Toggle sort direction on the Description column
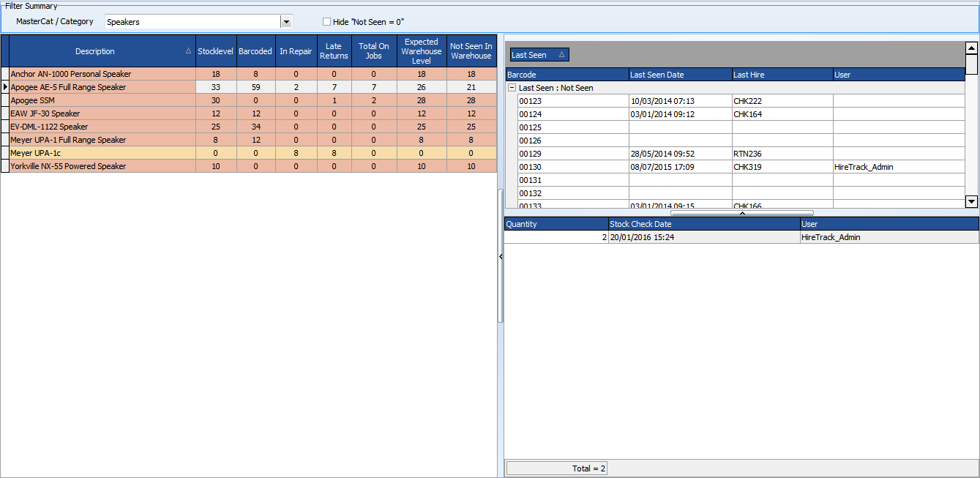The image size is (980, 478). click(x=95, y=51)
